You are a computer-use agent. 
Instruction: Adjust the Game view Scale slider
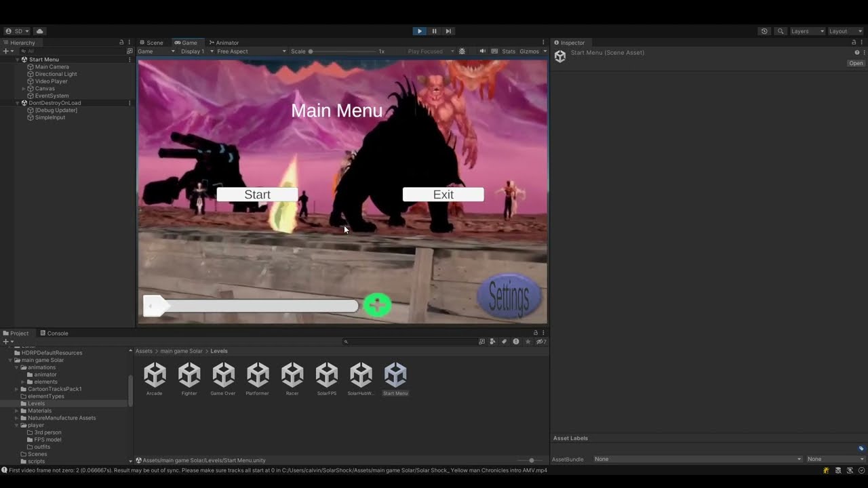click(x=342, y=52)
